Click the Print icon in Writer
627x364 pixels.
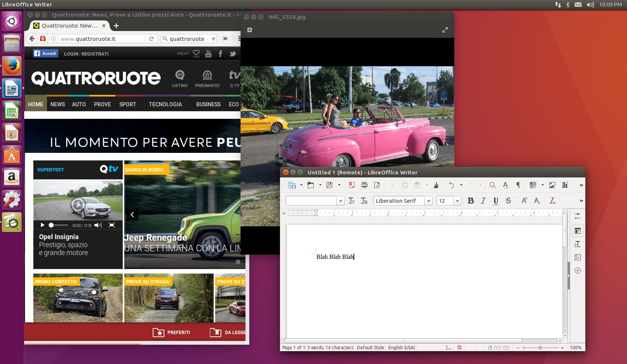click(x=364, y=185)
